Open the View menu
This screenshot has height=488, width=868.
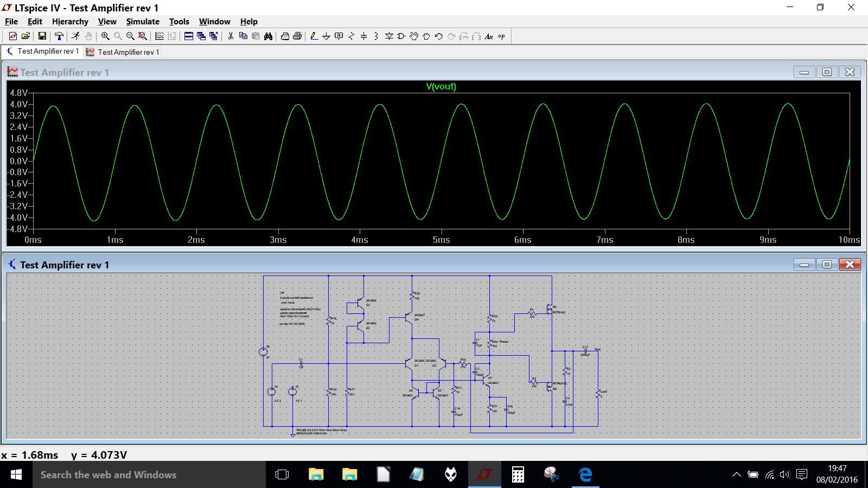pyautogui.click(x=107, y=22)
